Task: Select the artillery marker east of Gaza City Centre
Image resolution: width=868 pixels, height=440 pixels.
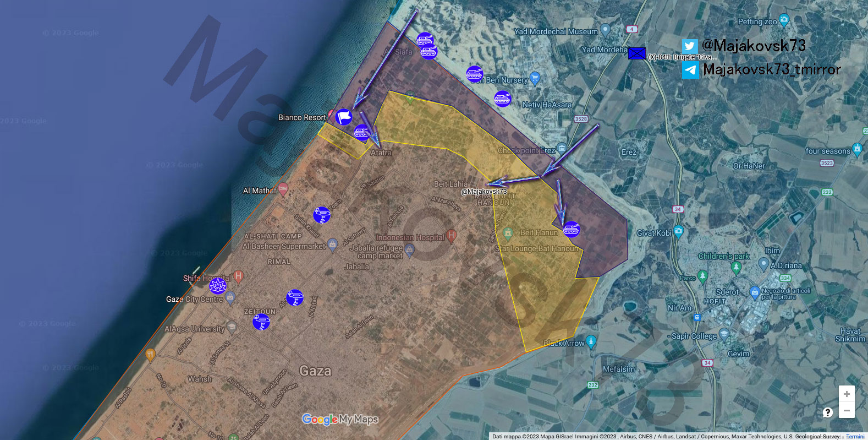Action: 295,298
